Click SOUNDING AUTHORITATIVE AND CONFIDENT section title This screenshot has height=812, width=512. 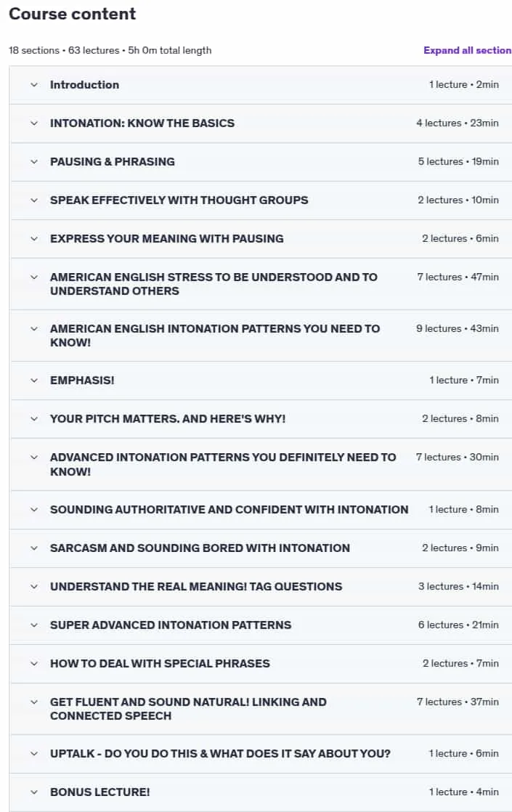(x=229, y=510)
